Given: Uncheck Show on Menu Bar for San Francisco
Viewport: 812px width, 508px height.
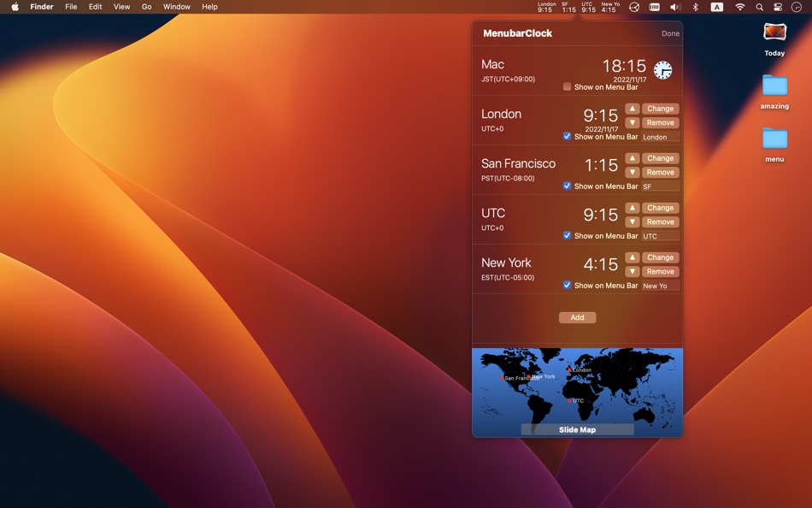Looking at the screenshot, I should click(567, 186).
